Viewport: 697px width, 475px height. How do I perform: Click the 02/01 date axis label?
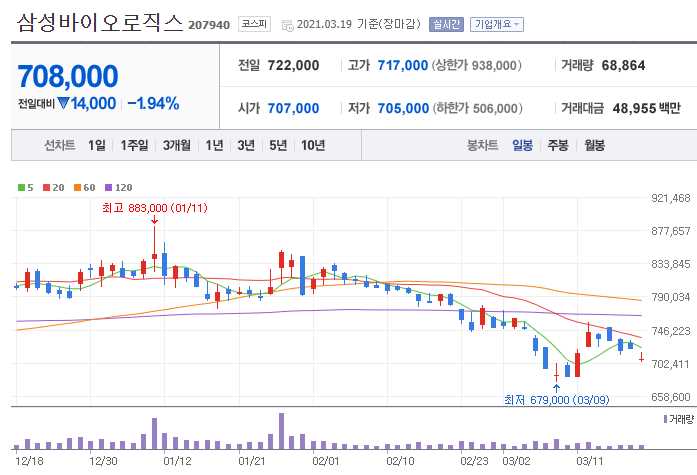pos(326,461)
